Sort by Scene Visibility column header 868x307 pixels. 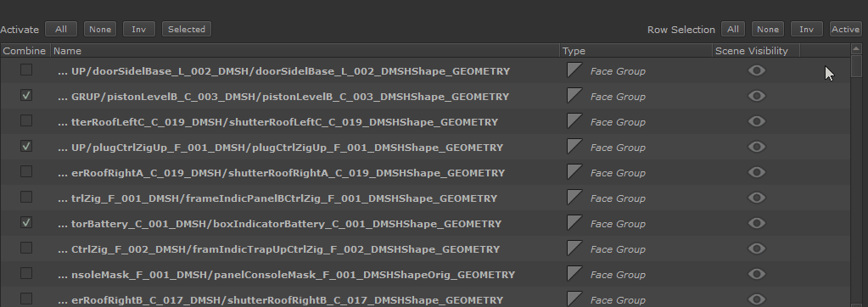[x=756, y=51]
